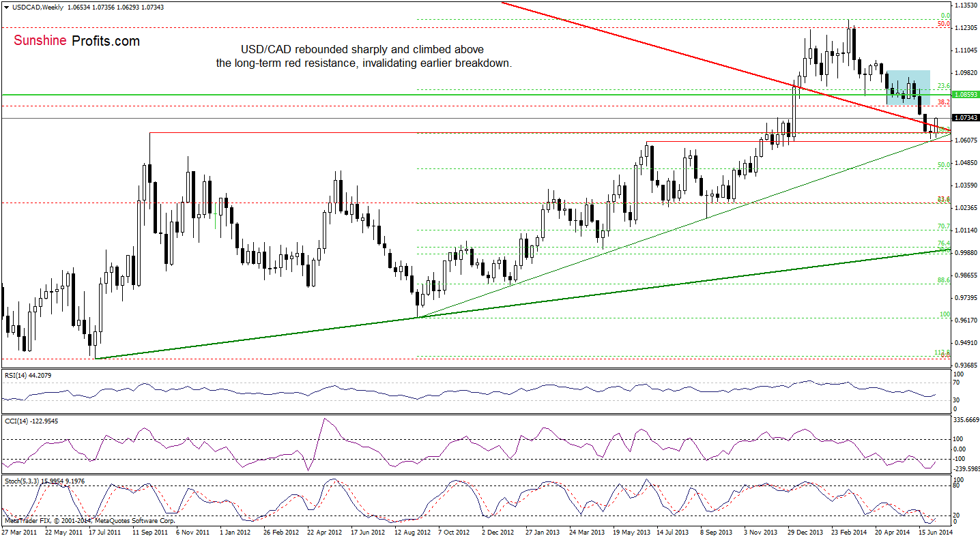Click the 6 Nov 2011 date label
The width and height of the screenshot is (980, 538).
tap(194, 530)
